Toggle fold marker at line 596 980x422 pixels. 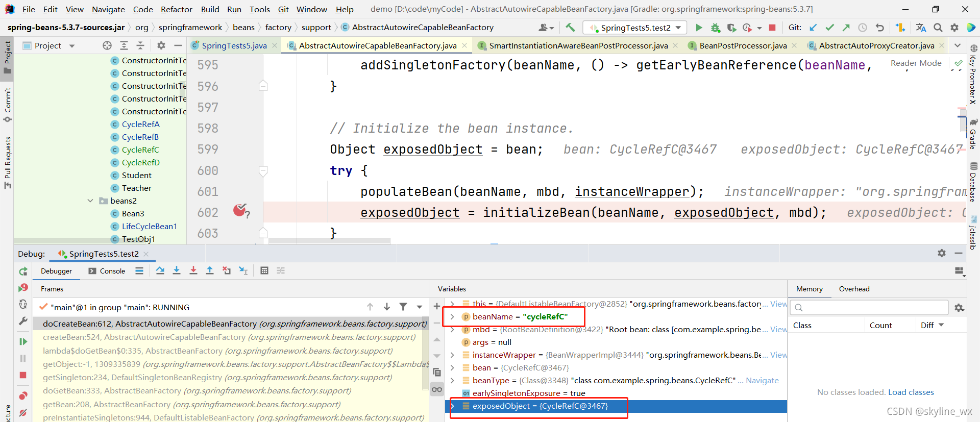tap(263, 86)
